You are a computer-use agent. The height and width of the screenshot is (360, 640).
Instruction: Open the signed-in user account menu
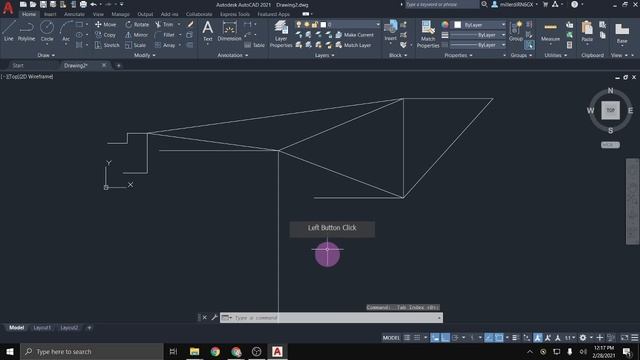tap(516, 4)
